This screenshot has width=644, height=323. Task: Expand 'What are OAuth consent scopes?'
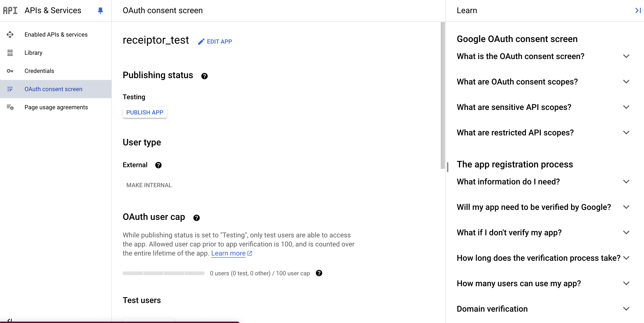click(x=543, y=82)
